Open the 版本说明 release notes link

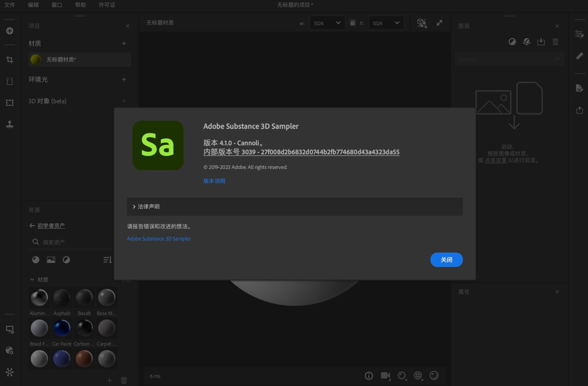click(x=214, y=181)
